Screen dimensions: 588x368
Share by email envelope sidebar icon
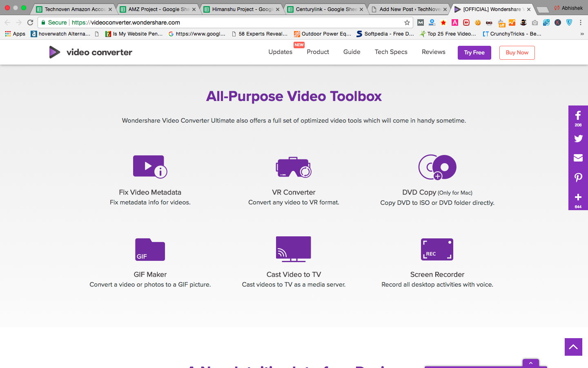(578, 158)
